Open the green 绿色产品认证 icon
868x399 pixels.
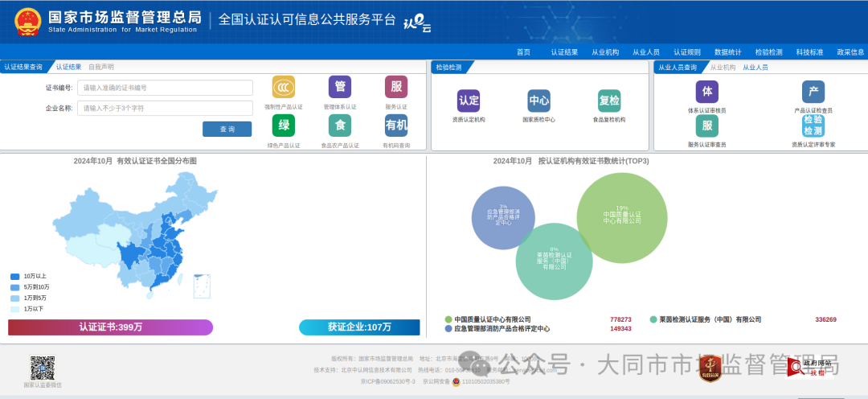click(x=284, y=125)
